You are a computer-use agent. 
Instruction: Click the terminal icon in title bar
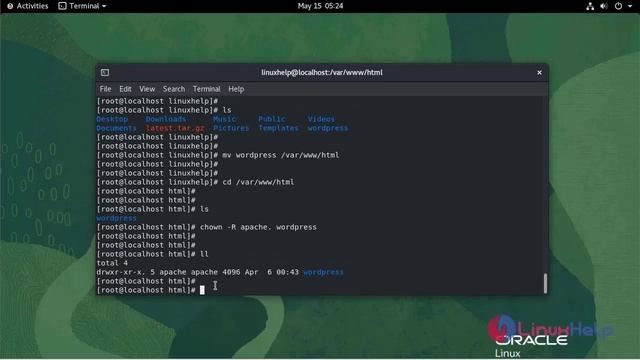105,72
